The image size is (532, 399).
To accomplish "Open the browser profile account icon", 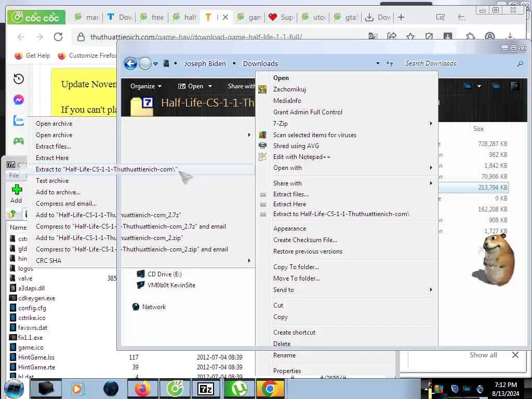I will [x=489, y=36].
